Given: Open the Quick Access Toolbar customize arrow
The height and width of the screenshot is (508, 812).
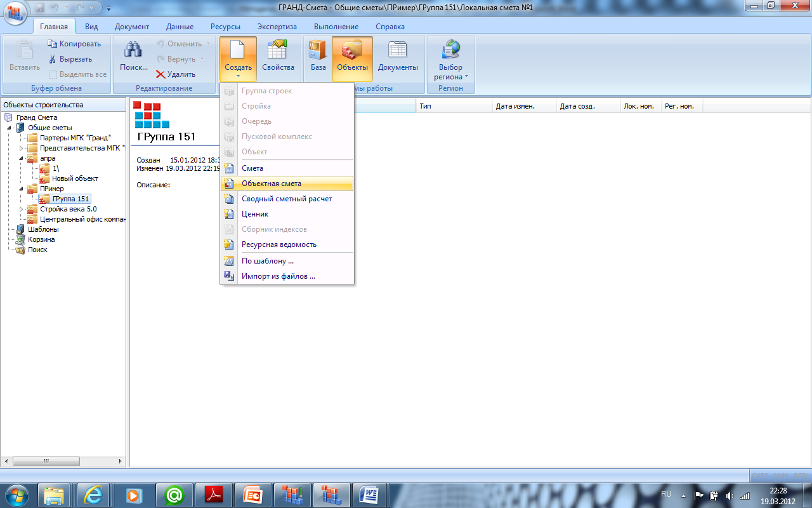Looking at the screenshot, I should pos(108,8).
